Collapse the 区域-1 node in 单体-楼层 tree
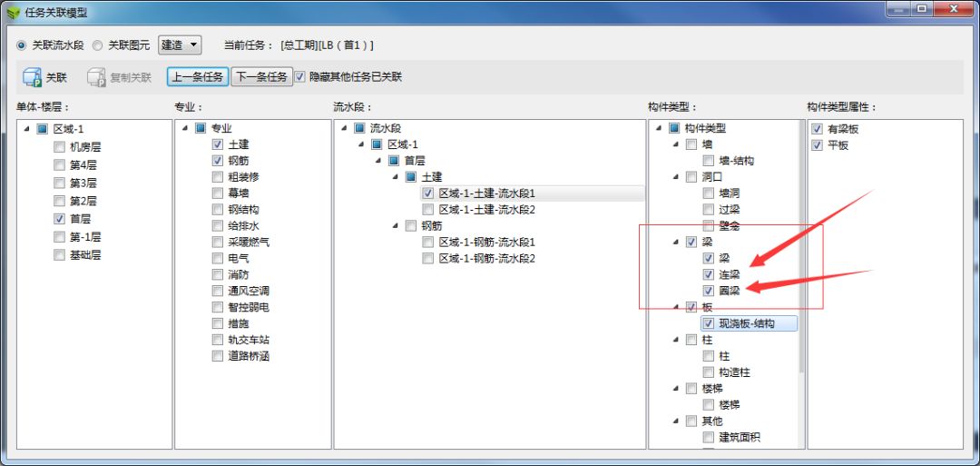980x466 pixels. click(25, 129)
